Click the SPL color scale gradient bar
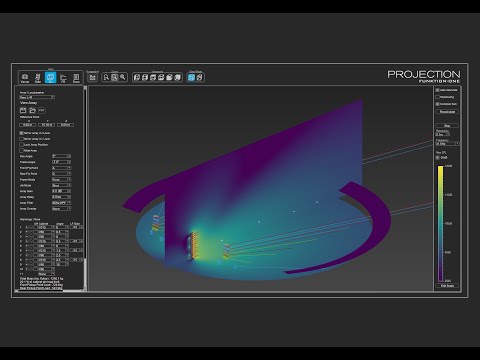Image resolution: width=480 pixels, height=360 pixels. click(440, 224)
